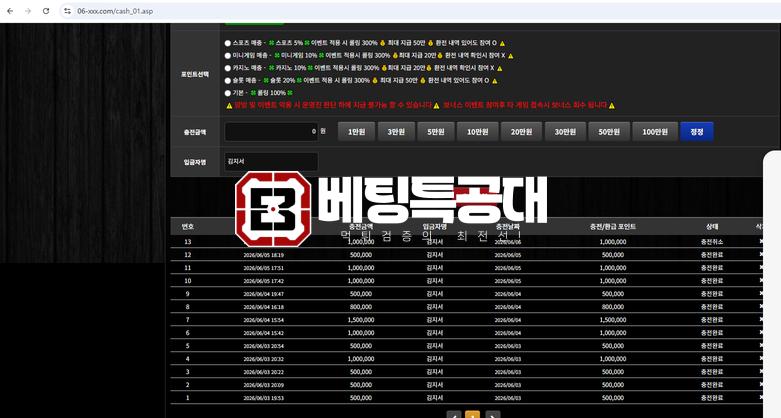Click the 충전/환급 포인트 column header

pos(613,227)
